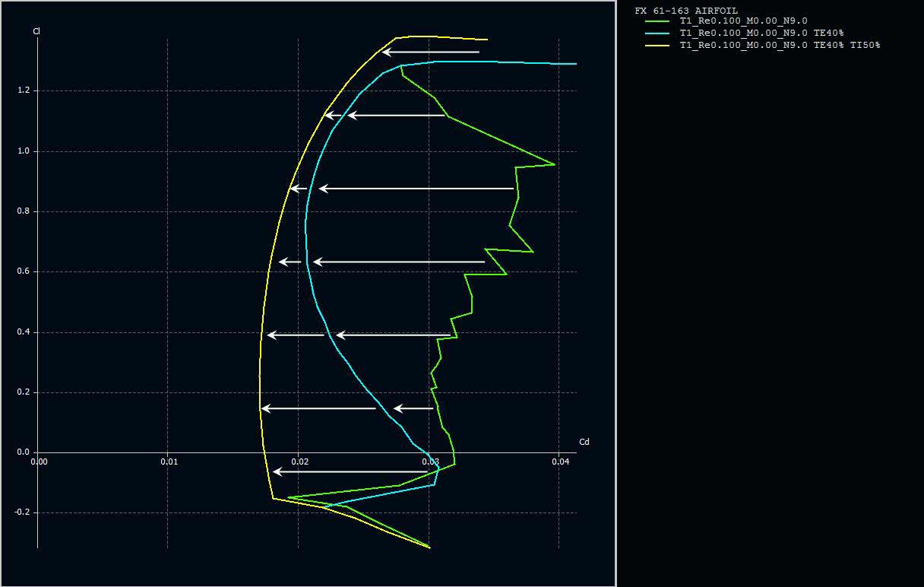Viewport: 924px width, 587px height.
Task: Click the "0.01" Cd axis tick value
Action: [169, 462]
